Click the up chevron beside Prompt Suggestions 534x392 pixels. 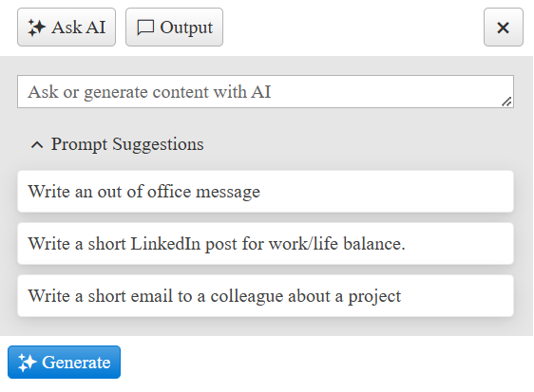point(37,145)
